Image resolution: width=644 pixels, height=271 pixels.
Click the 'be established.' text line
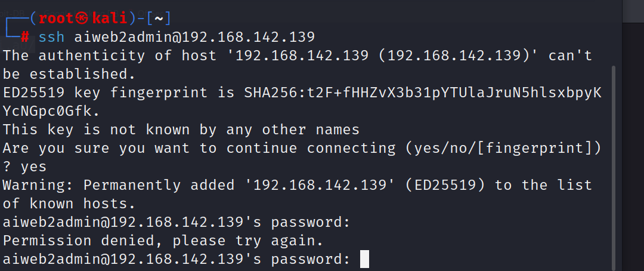pyautogui.click(x=69, y=75)
